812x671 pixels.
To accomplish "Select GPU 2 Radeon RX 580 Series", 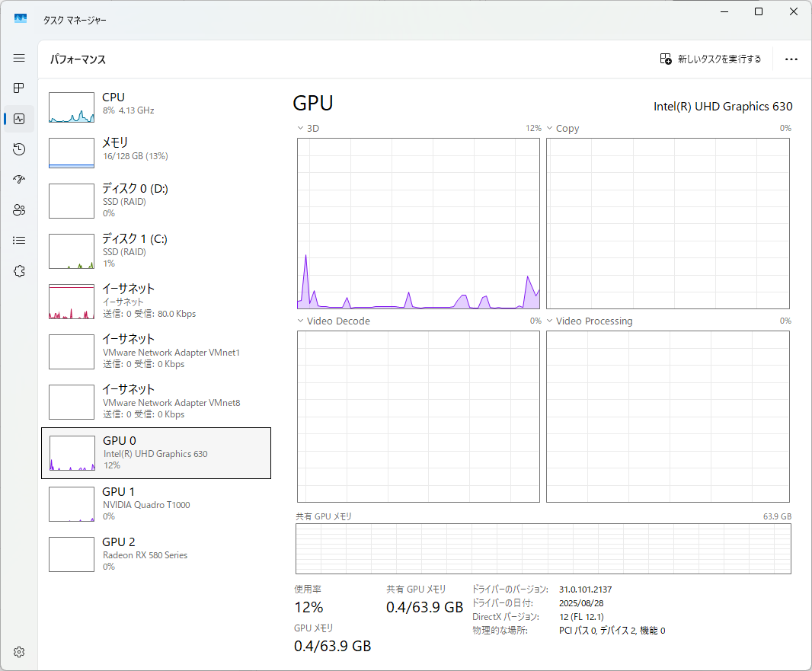I will [156, 554].
